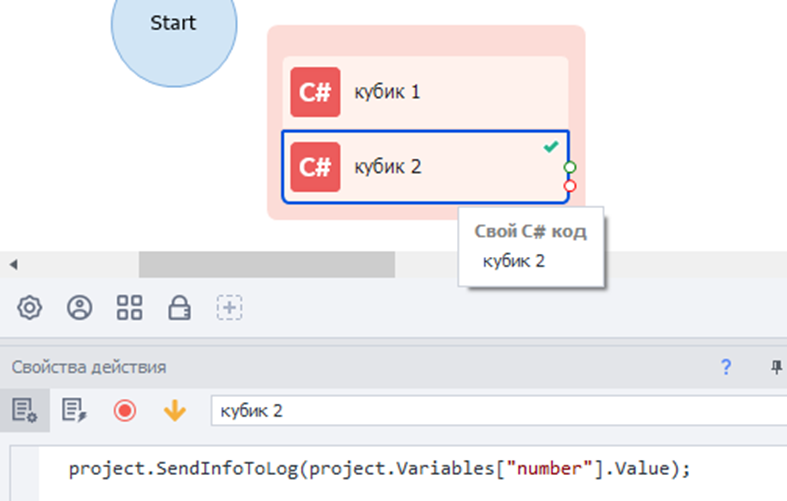Click the document-with-gear properties icon
The height and width of the screenshot is (501, 787).
tap(24, 410)
